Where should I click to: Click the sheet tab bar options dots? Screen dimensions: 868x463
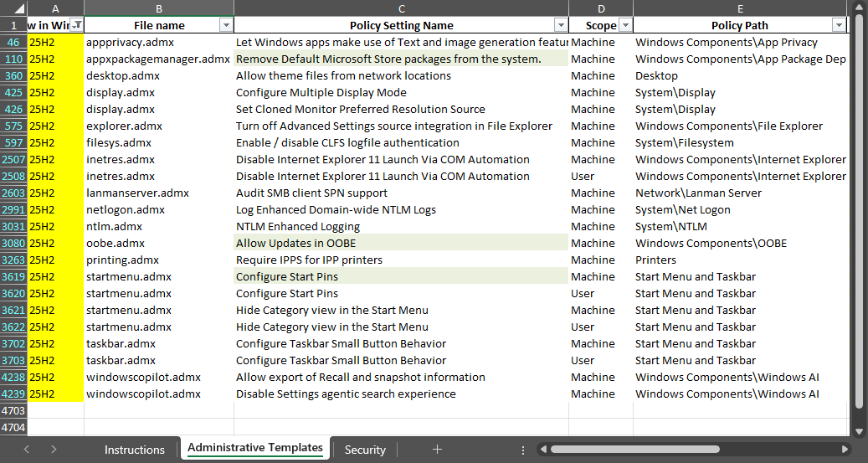522,450
